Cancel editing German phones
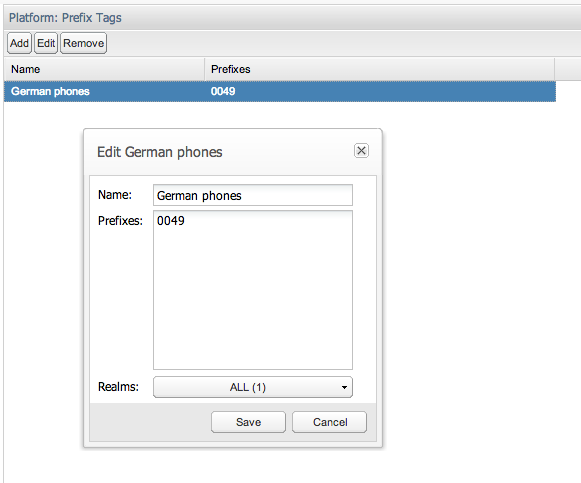The height and width of the screenshot is (483, 581). [329, 422]
